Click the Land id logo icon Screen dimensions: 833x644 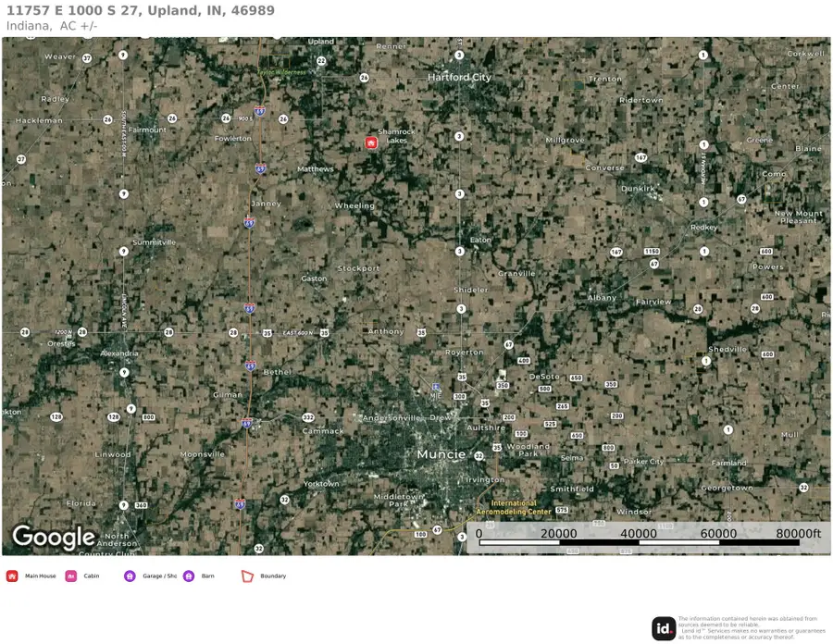pyautogui.click(x=664, y=629)
